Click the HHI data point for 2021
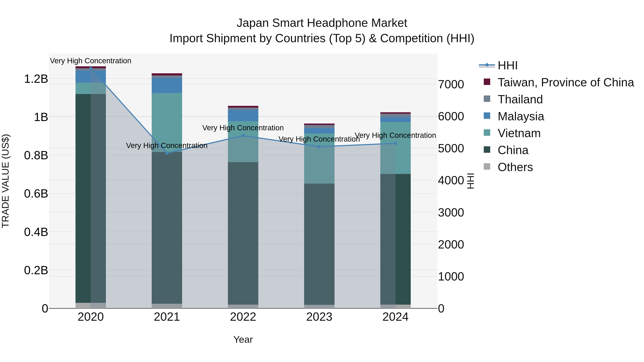 167,153
